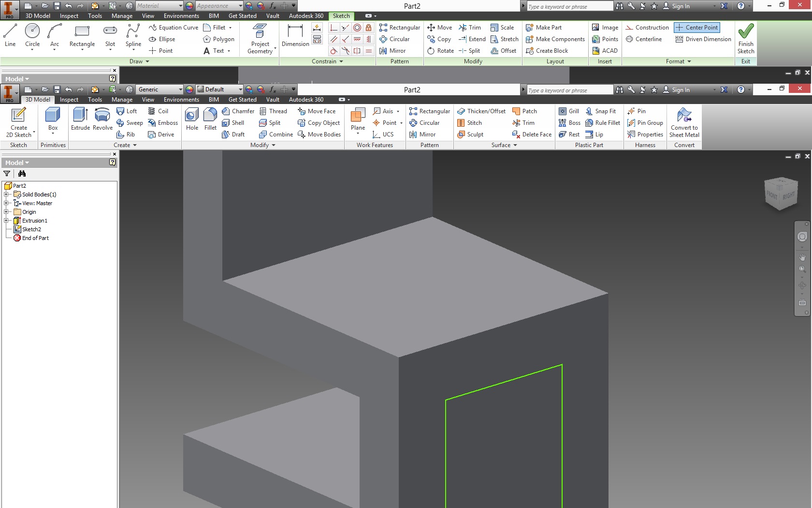
Task: Click the search field in lower Part2 window
Action: [569, 90]
